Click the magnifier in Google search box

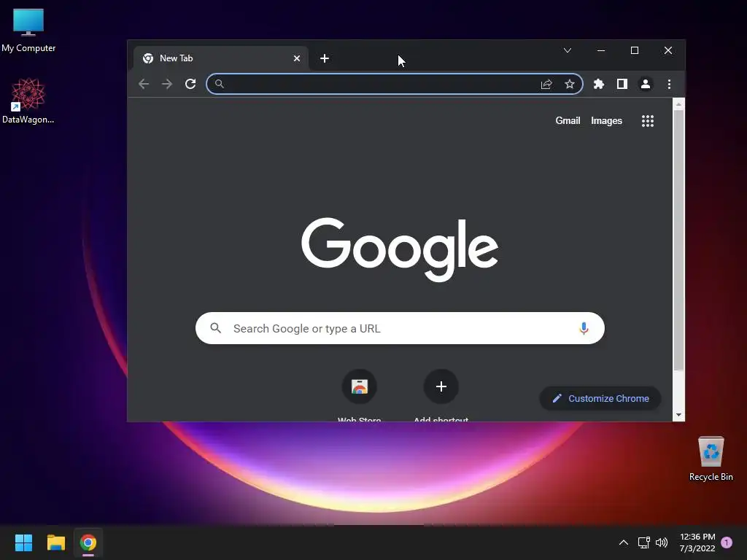216,328
